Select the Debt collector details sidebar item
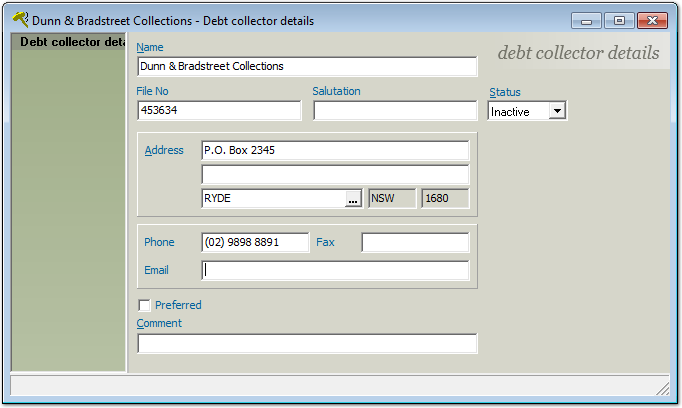Viewport: 682px width, 408px height. (70, 42)
